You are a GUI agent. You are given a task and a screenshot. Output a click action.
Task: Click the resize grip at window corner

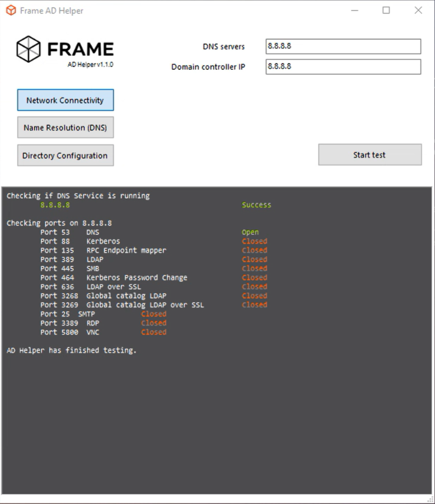(x=431, y=499)
